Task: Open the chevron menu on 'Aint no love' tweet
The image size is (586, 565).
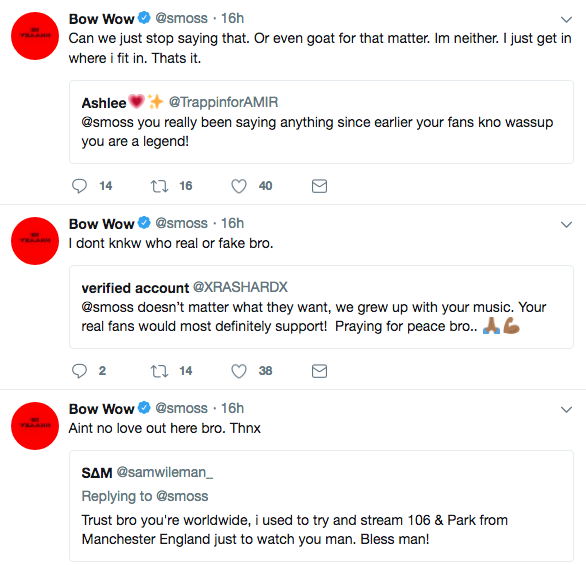Action: coord(567,410)
